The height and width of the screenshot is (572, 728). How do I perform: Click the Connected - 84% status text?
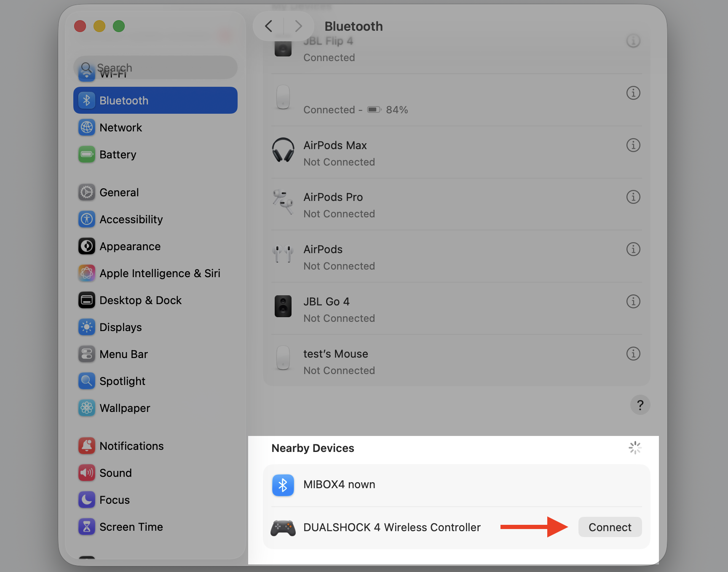(x=356, y=110)
